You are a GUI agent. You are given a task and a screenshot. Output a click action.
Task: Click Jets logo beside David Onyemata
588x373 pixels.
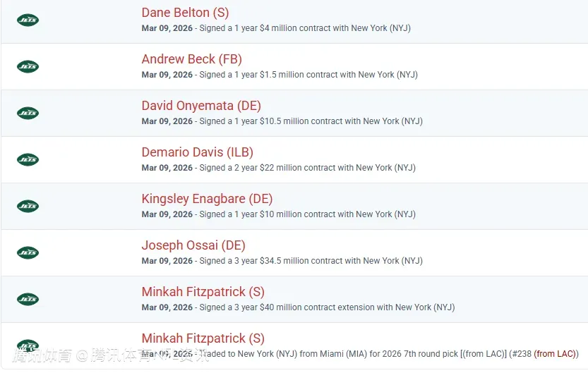click(x=28, y=113)
